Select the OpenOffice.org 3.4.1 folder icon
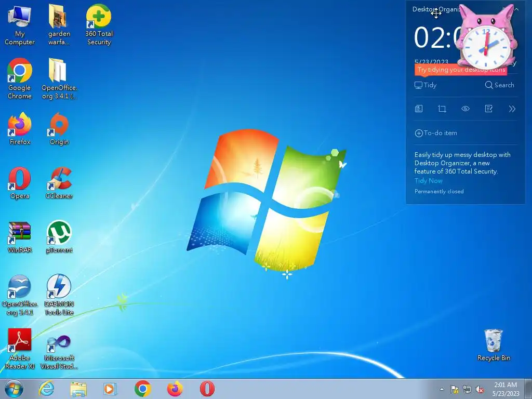 coord(59,79)
